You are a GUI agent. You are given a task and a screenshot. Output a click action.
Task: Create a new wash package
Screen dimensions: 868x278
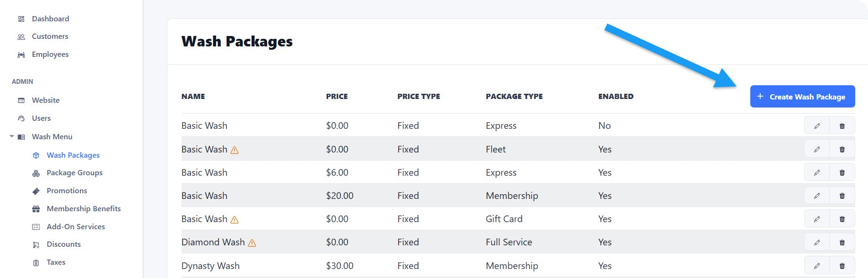pyautogui.click(x=802, y=97)
